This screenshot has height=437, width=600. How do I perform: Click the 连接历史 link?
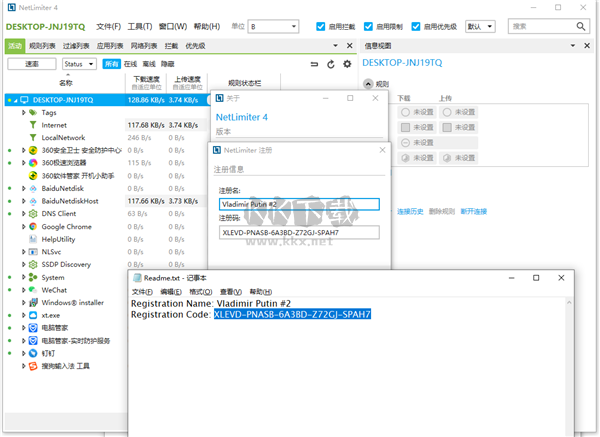(x=410, y=212)
